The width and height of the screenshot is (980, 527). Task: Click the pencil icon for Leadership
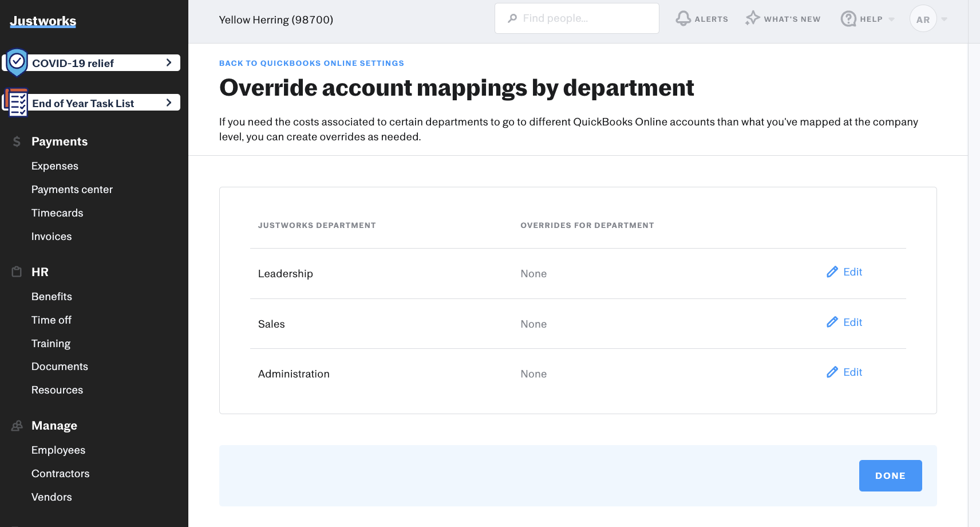click(832, 272)
